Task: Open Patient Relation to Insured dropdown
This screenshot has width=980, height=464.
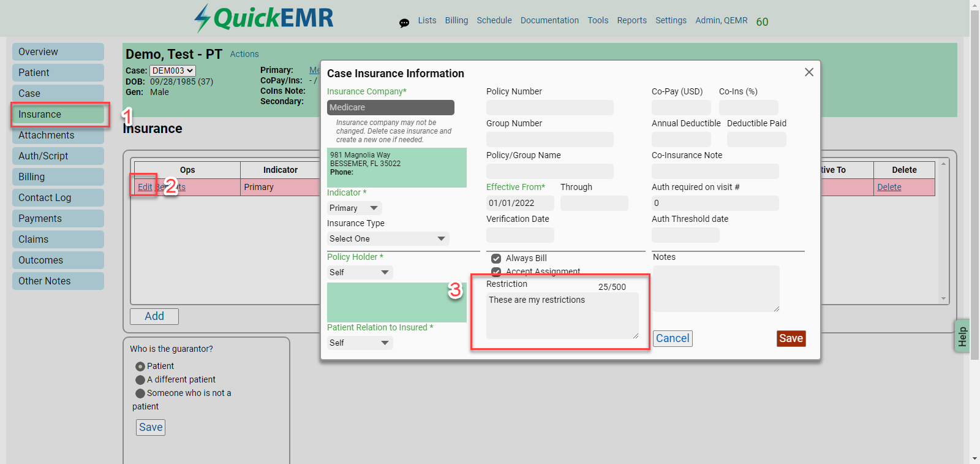Action: [360, 343]
